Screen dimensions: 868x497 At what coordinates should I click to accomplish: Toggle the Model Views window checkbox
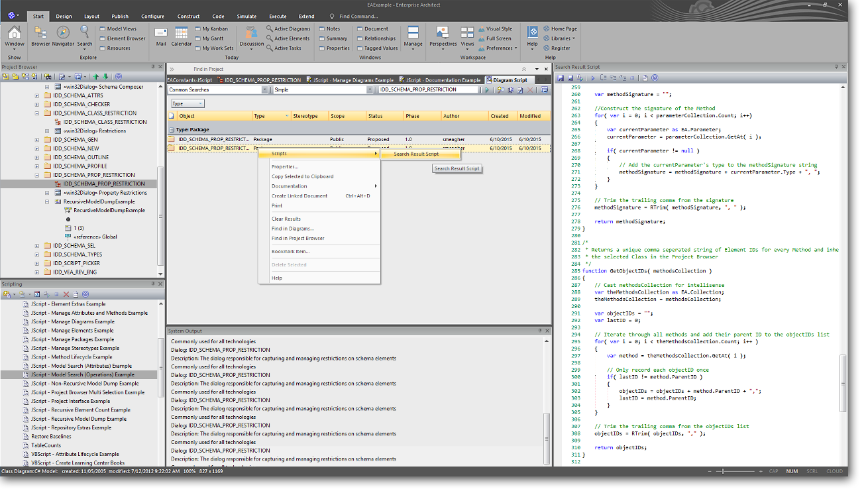(102, 29)
